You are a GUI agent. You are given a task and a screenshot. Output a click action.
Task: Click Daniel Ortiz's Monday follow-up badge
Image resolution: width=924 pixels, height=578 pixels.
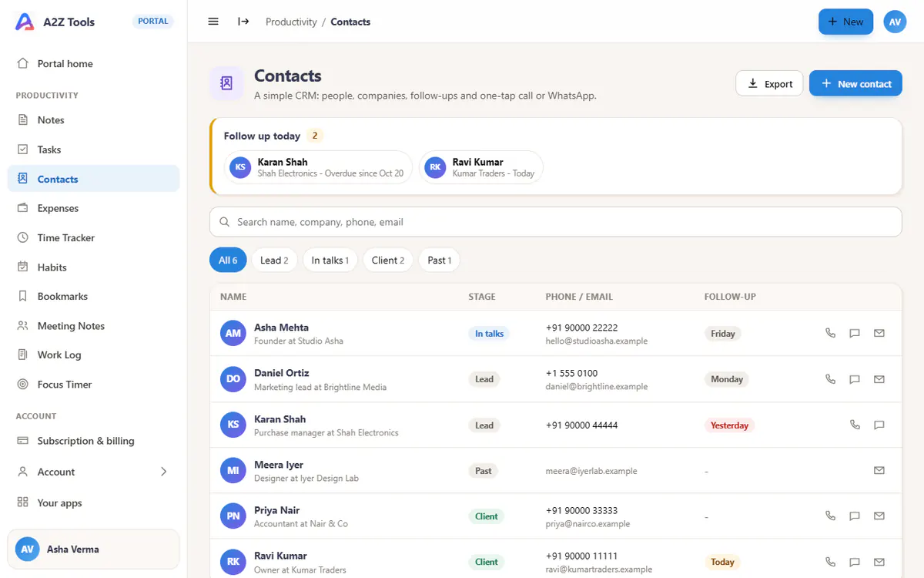(x=726, y=379)
